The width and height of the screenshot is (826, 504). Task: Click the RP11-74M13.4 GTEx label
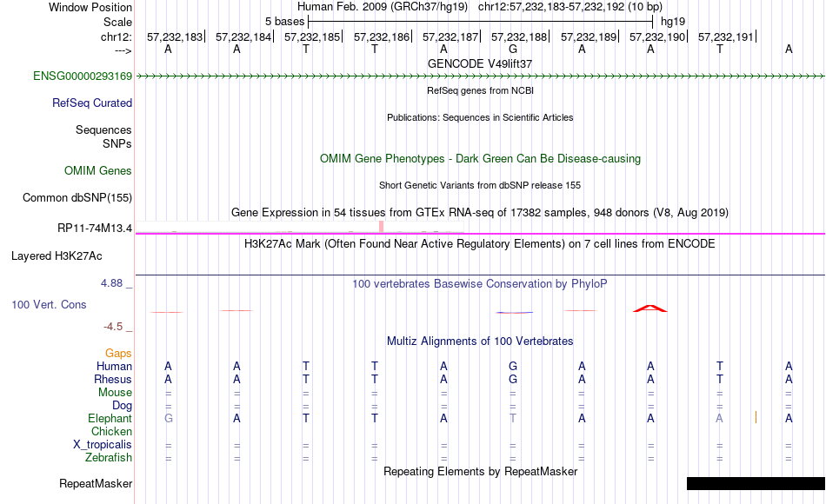95,229
